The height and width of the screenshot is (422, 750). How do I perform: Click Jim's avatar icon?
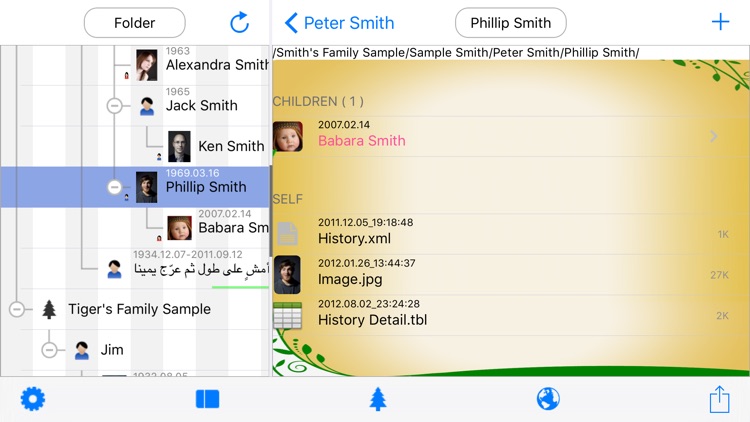point(82,350)
